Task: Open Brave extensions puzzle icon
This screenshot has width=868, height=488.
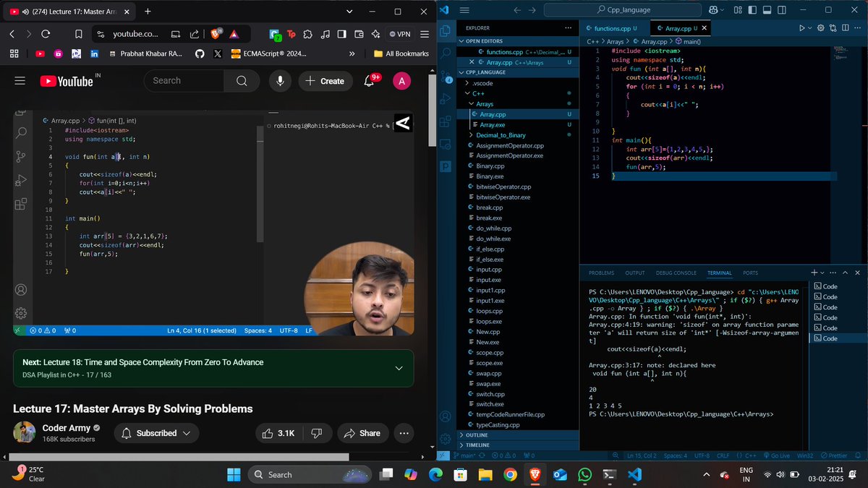Action: (308, 34)
